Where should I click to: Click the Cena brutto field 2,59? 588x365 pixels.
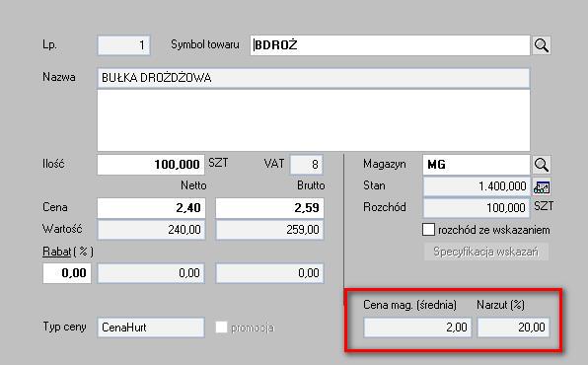coord(269,208)
